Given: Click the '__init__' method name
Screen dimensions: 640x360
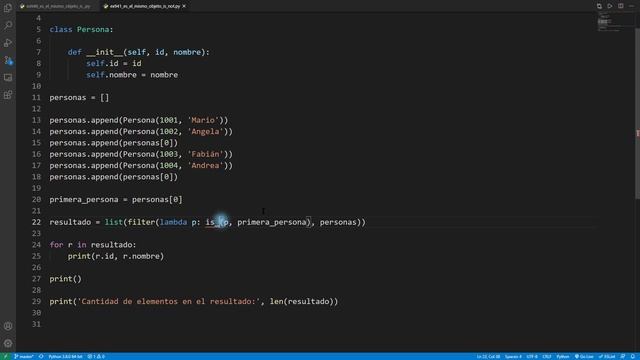Looking at the screenshot, I should [x=104, y=52].
